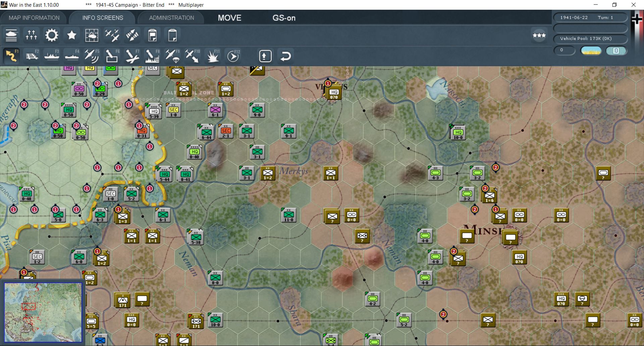
Task: Switch to the ADMINISTRATION tab
Action: tap(171, 18)
